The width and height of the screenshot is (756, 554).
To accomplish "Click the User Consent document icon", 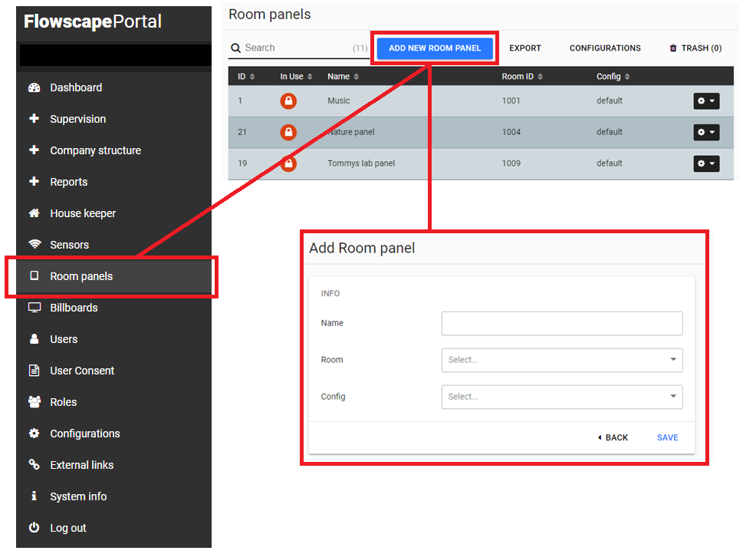I will tap(35, 370).
